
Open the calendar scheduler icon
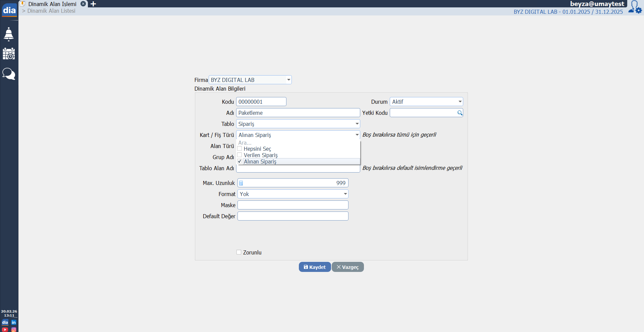coord(9,54)
